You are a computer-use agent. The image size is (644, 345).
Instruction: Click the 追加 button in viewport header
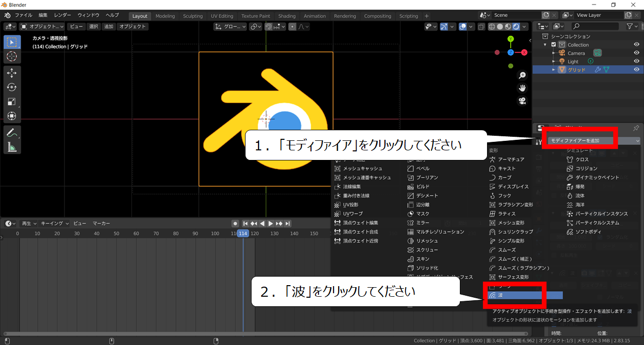[109, 27]
